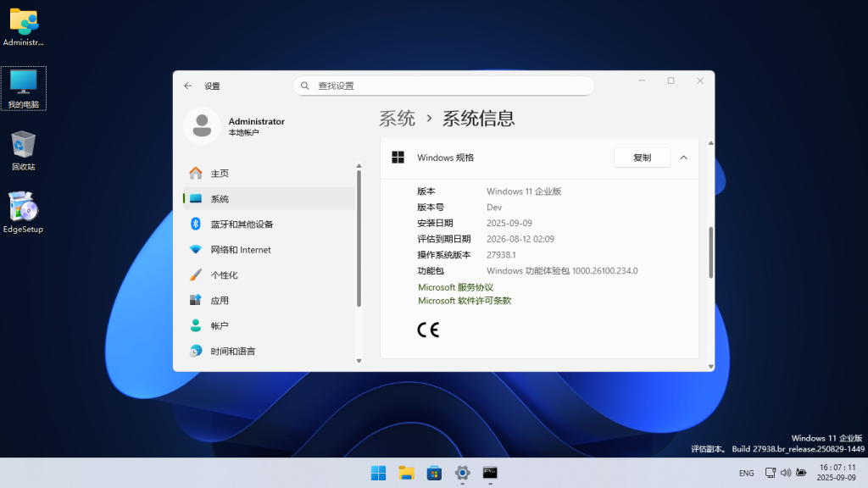Screen dimensions: 868x488
Task: Click the content pane scroll-up arrow
Action: (711, 142)
